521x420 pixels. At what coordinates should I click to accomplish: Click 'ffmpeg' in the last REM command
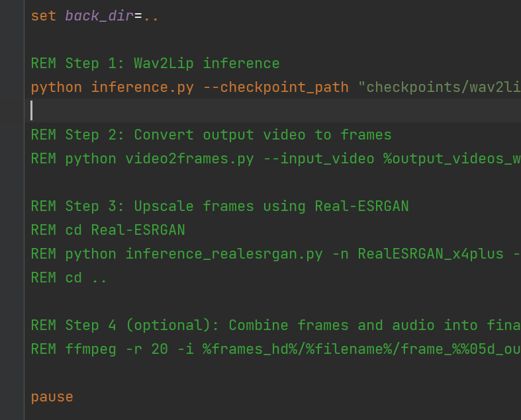tap(91, 349)
